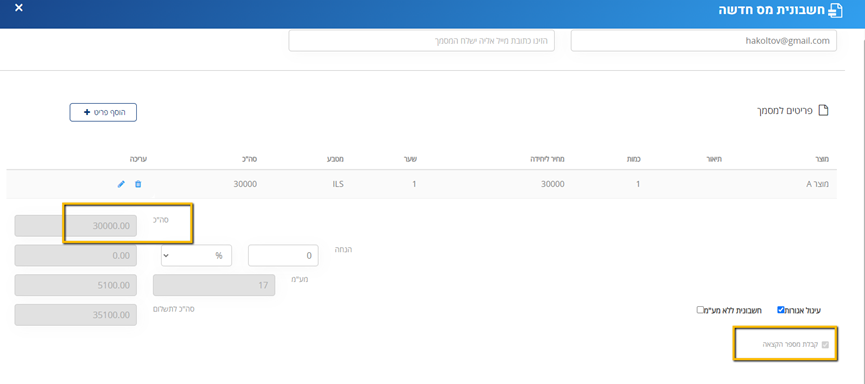
Task: Click row total cell 30000 under סה"כ
Action: click(245, 184)
